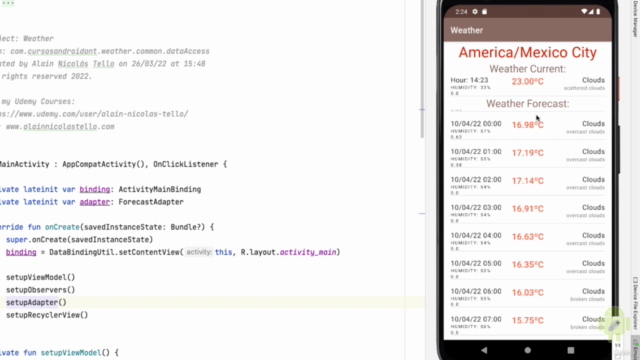Tap the emulator home circle button
Viewport: 640px width, 360px height.
click(x=527, y=350)
